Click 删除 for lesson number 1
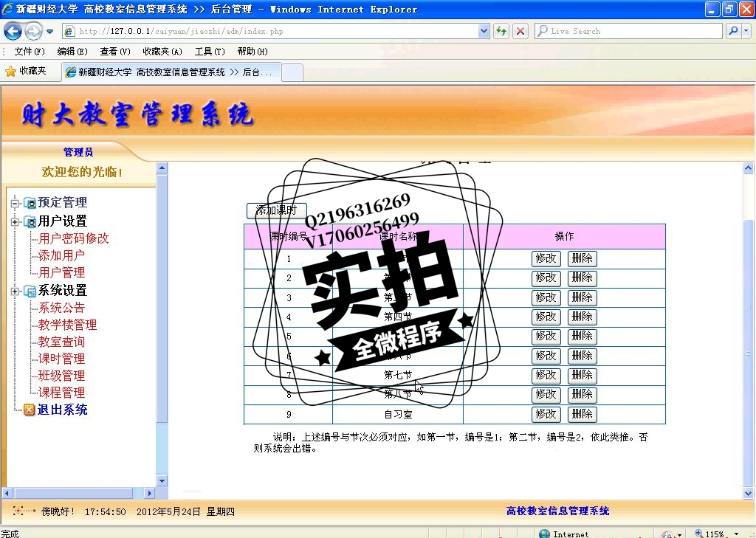Screen dimensions: 756x538 (x=582, y=259)
